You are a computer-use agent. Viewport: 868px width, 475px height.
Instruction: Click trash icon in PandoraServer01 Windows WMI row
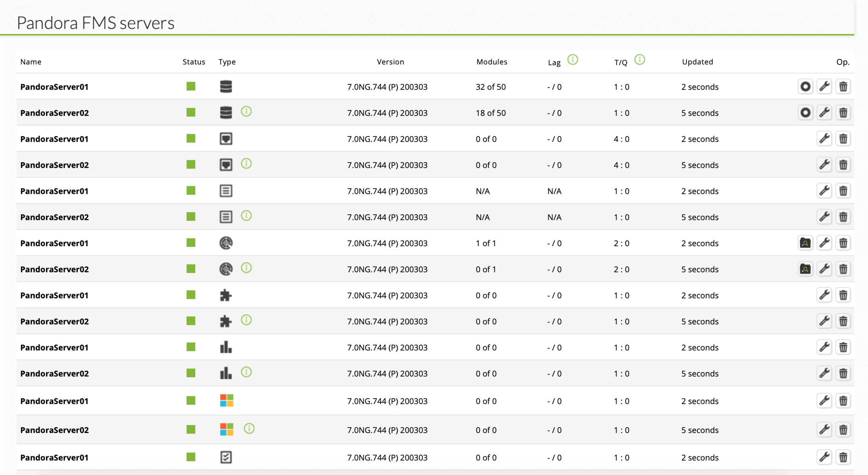[843, 401]
